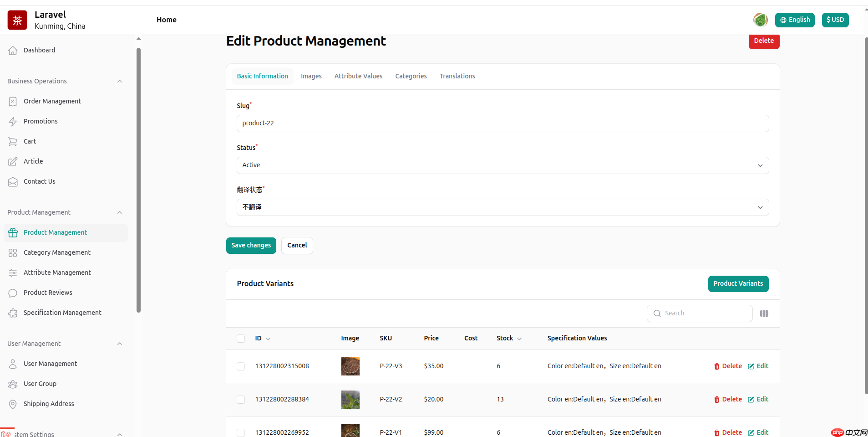This screenshot has height=437, width=868.
Task: Check the row with SKU P-22-V3
Action: click(x=241, y=366)
